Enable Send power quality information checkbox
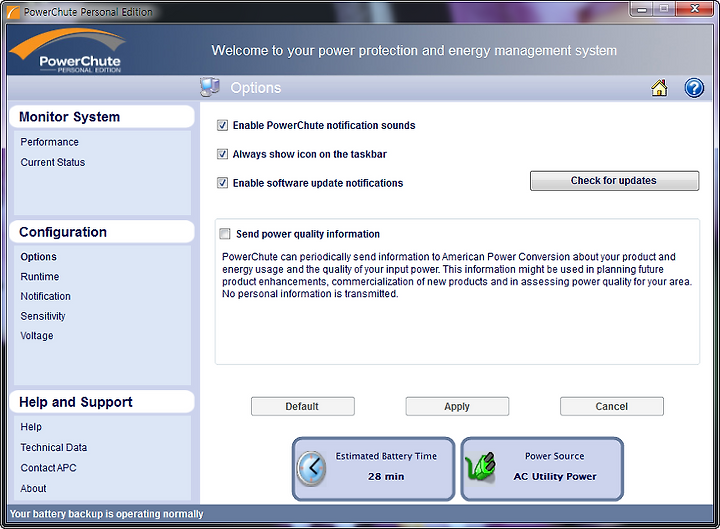This screenshot has width=720, height=529. [225, 234]
